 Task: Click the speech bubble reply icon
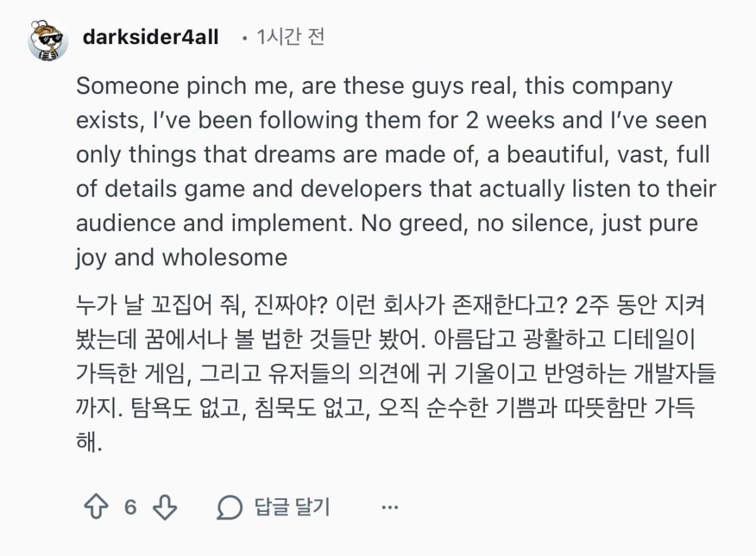coord(229,508)
